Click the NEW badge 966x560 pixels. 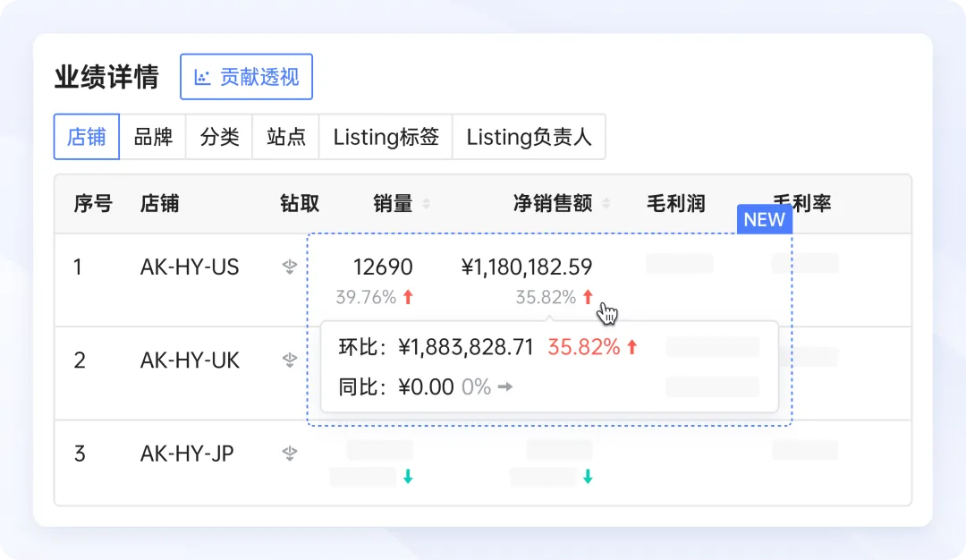pyautogui.click(x=765, y=219)
